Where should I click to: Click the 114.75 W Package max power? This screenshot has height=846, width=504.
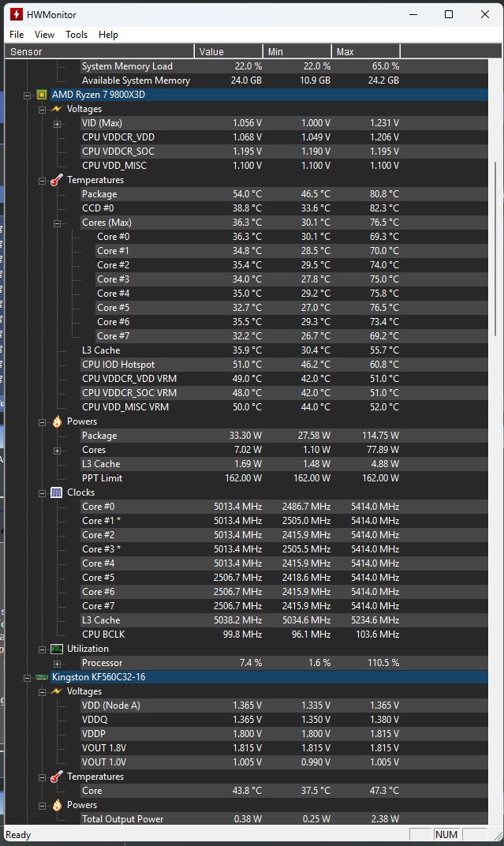pyautogui.click(x=380, y=436)
